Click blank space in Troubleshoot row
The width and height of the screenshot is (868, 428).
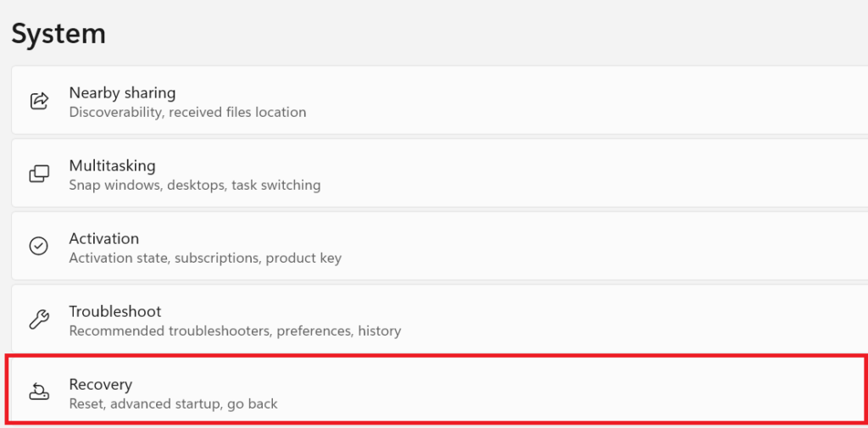[593, 320]
